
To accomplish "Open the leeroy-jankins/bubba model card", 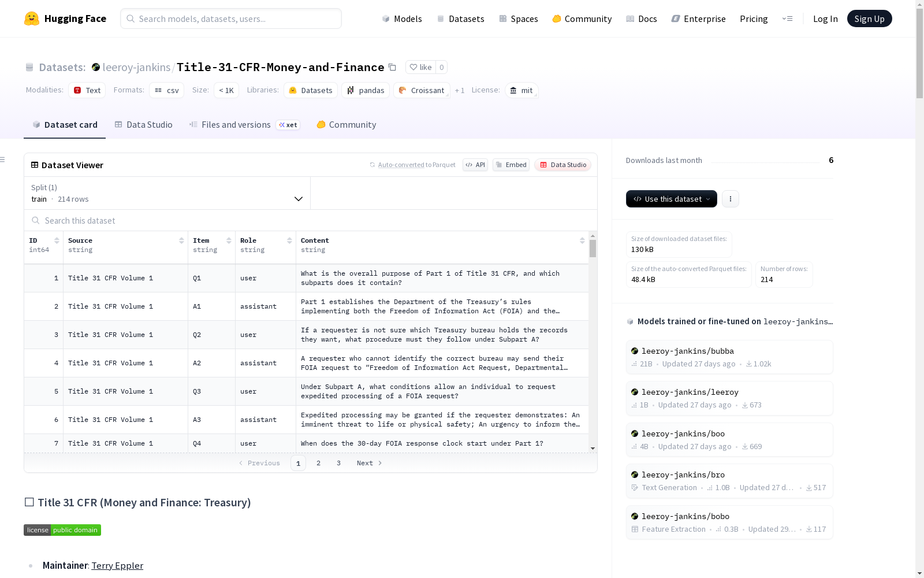I will [729, 357].
